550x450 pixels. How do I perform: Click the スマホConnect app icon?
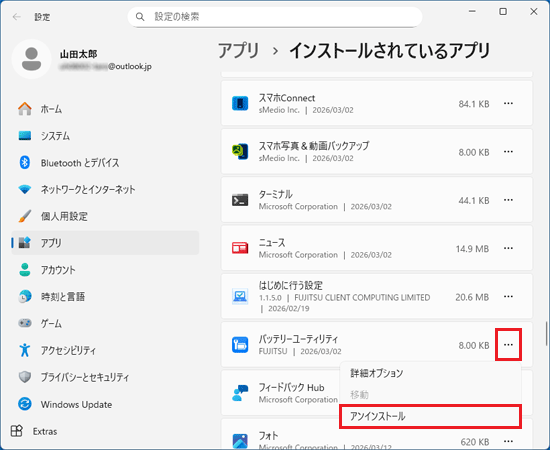240,103
